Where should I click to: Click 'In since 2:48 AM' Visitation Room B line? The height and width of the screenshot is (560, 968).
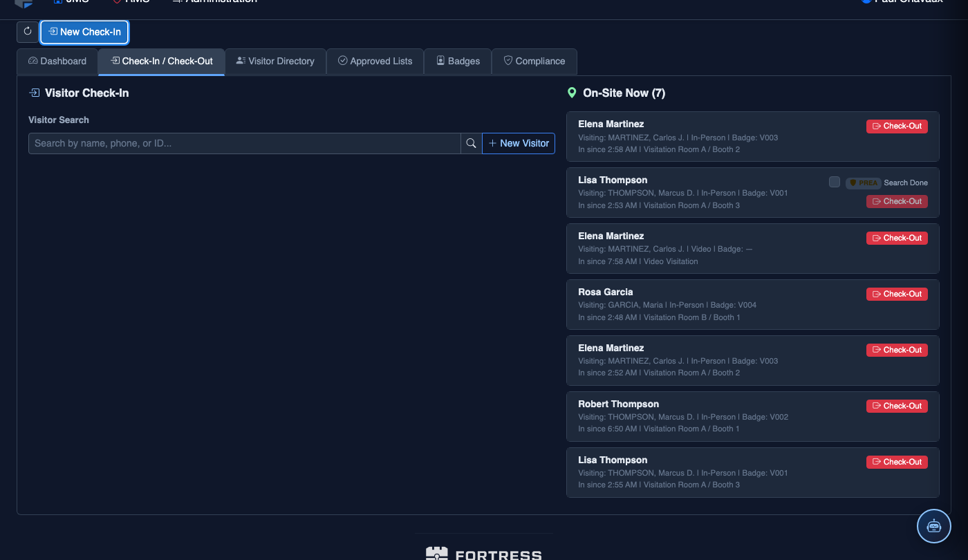(660, 317)
